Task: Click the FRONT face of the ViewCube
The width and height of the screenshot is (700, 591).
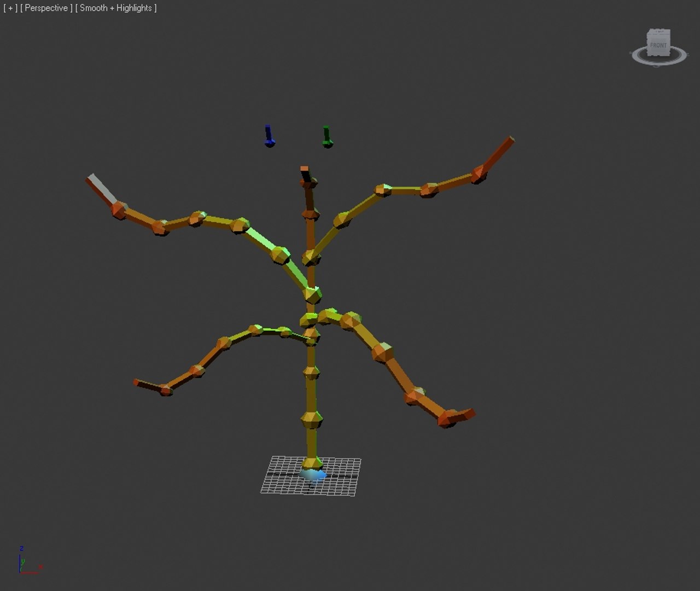Action: point(658,45)
